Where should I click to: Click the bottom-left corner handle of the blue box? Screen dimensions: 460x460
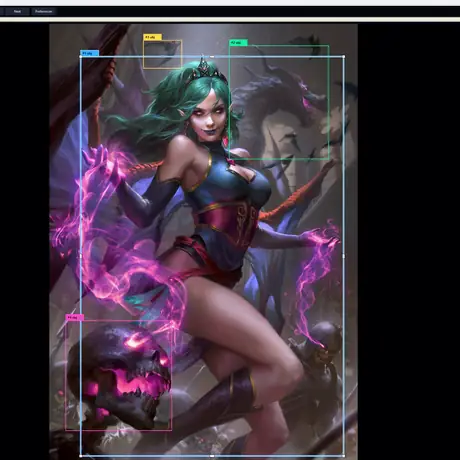(81, 456)
